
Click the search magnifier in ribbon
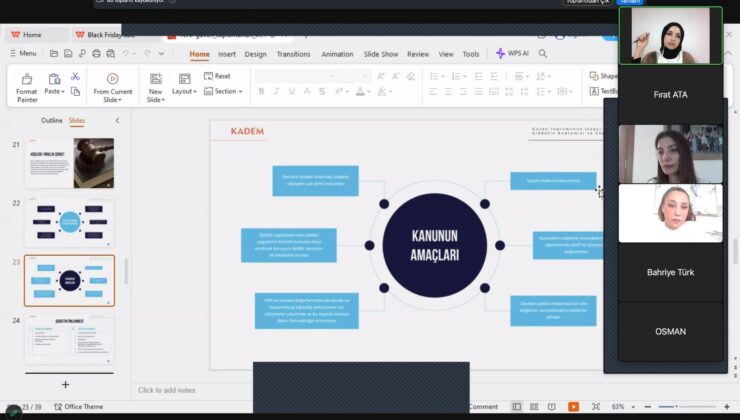(543, 54)
